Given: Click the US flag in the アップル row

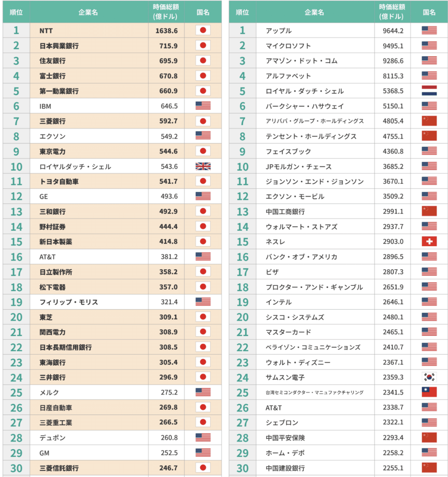Looking at the screenshot, I should (x=429, y=30).
